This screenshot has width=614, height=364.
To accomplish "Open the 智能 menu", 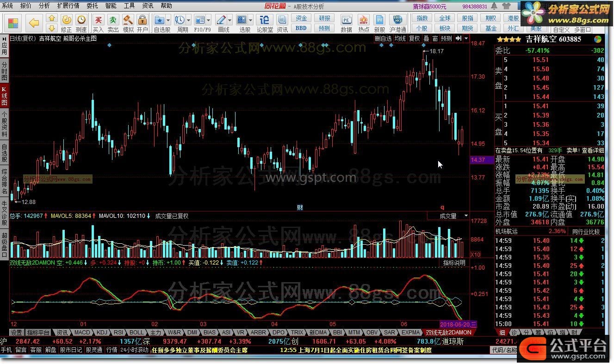I will coord(111,6).
